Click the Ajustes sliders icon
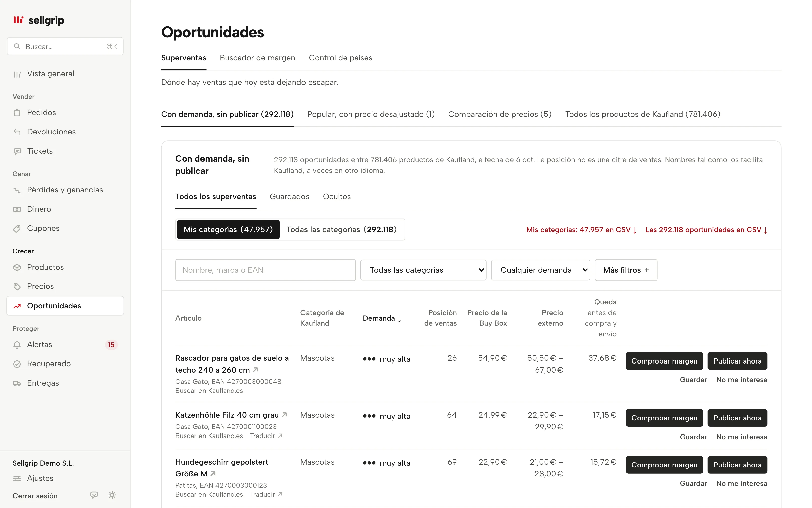 [17, 478]
